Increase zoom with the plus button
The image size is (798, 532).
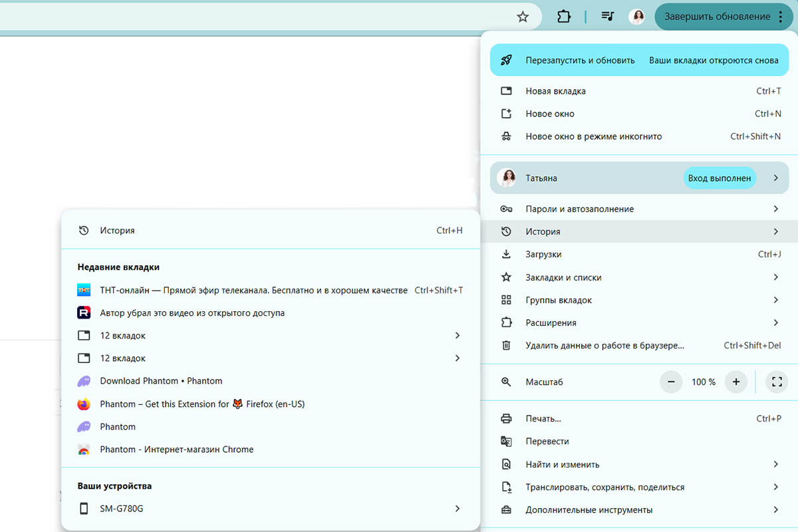[735, 382]
